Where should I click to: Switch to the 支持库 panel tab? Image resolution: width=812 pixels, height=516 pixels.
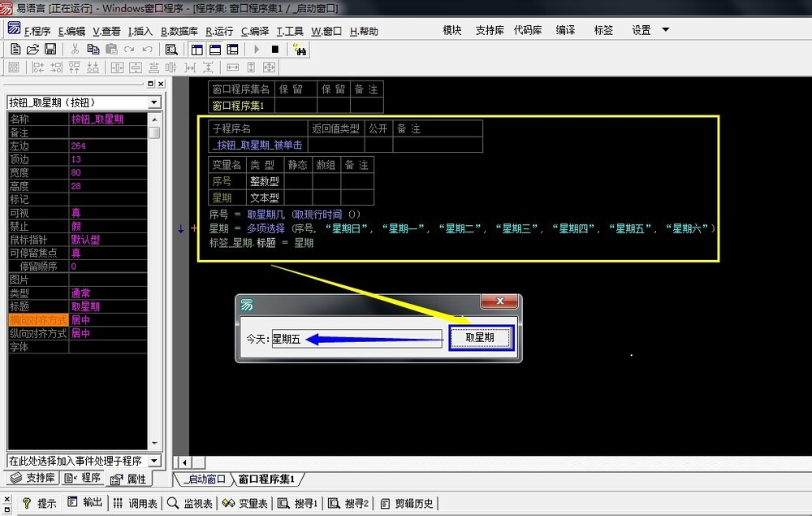tap(33, 478)
